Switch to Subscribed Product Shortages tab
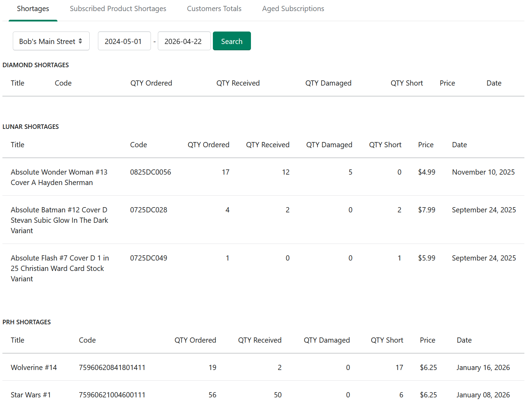Viewport: 532px width, 414px height. click(118, 9)
